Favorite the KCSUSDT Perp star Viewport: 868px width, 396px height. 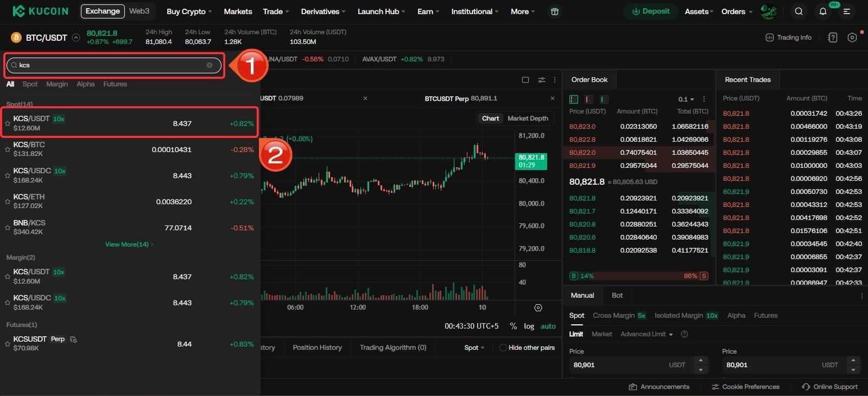click(8, 344)
